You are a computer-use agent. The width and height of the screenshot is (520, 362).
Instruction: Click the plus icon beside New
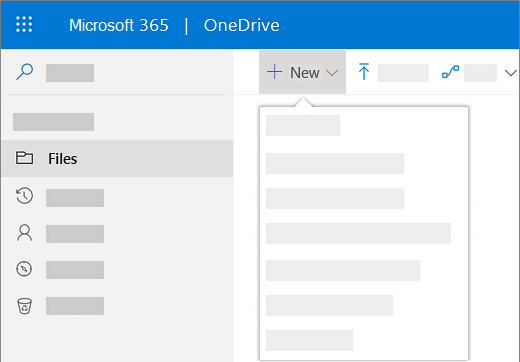pos(274,72)
